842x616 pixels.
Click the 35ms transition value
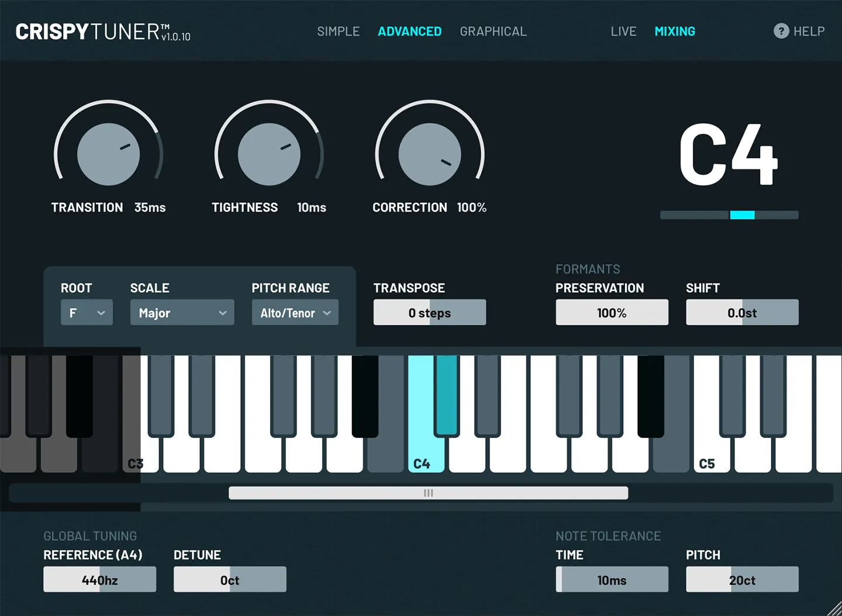tap(150, 207)
